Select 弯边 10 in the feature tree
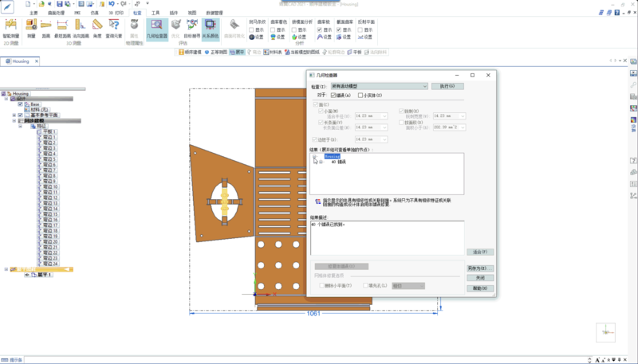The width and height of the screenshot is (638, 364). pyautogui.click(x=49, y=187)
